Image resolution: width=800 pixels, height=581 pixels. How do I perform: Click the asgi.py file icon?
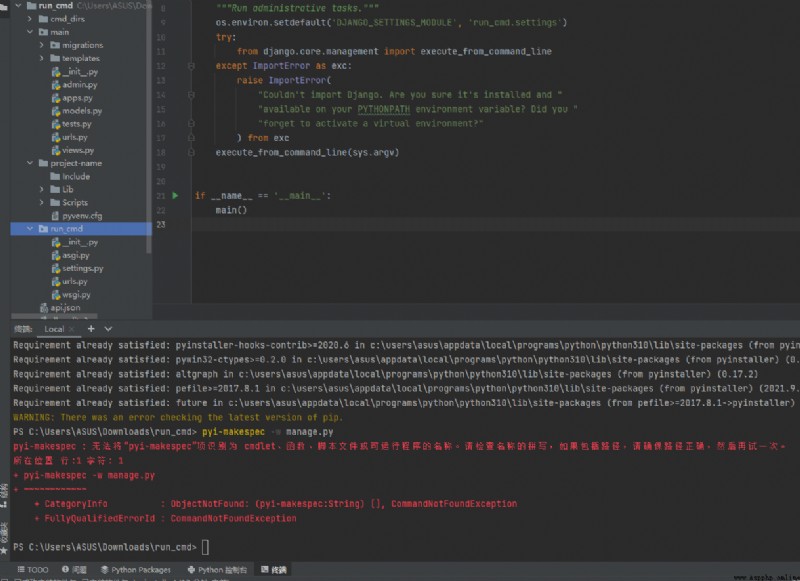56,255
